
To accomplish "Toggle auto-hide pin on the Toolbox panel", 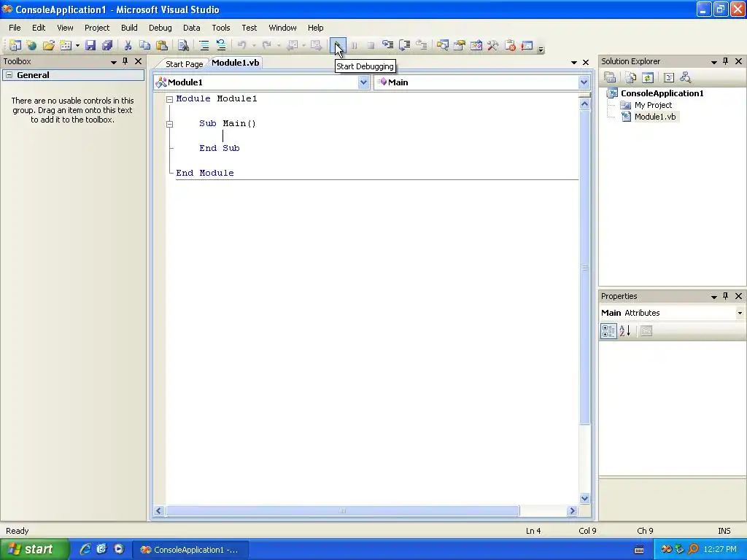I will pos(125,61).
